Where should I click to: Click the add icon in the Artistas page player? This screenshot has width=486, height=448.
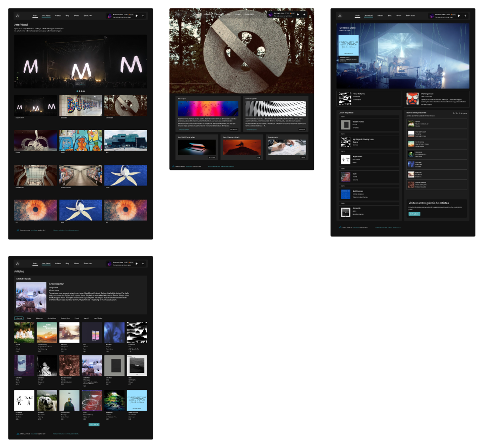(143, 264)
